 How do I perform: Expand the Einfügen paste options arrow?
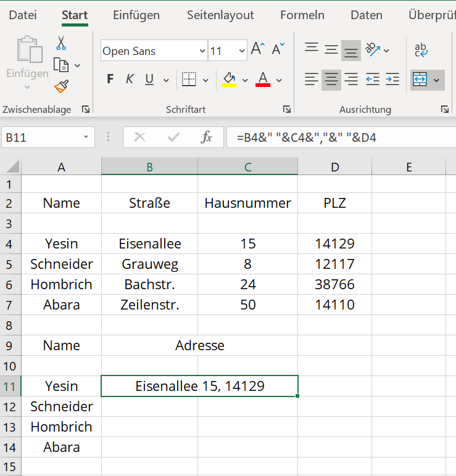pyautogui.click(x=27, y=88)
